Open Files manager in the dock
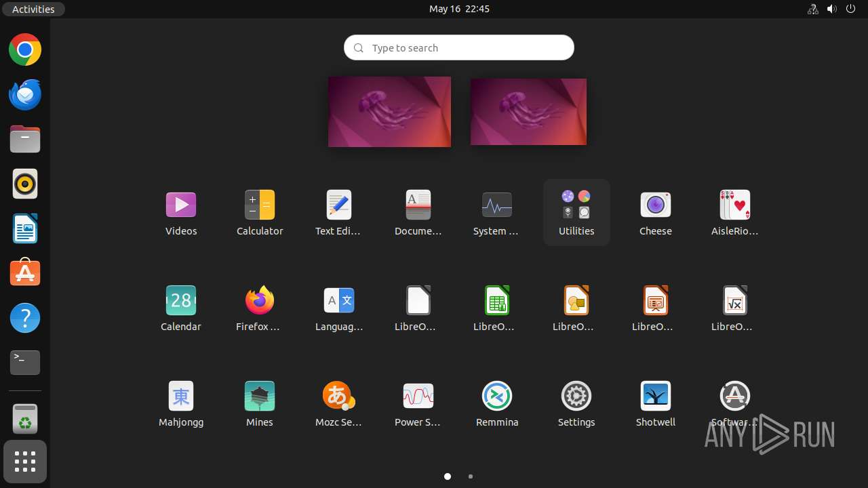Viewport: 868px width, 488px height. (x=25, y=140)
